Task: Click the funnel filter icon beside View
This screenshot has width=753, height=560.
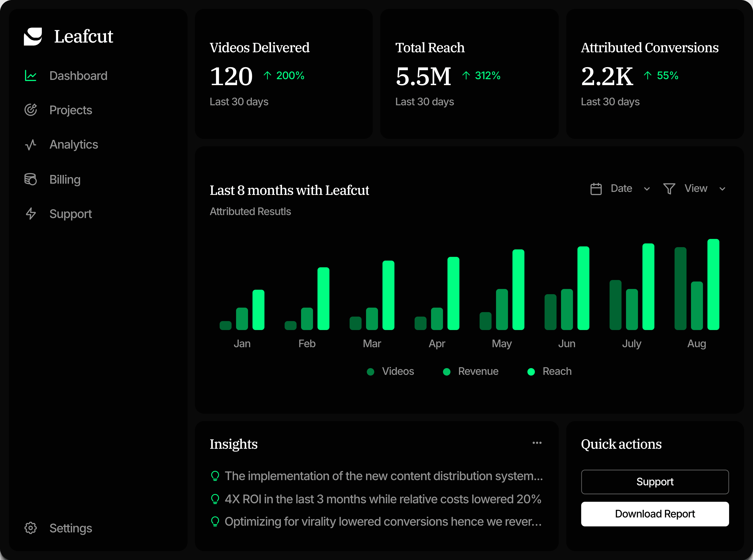Action: [669, 189]
